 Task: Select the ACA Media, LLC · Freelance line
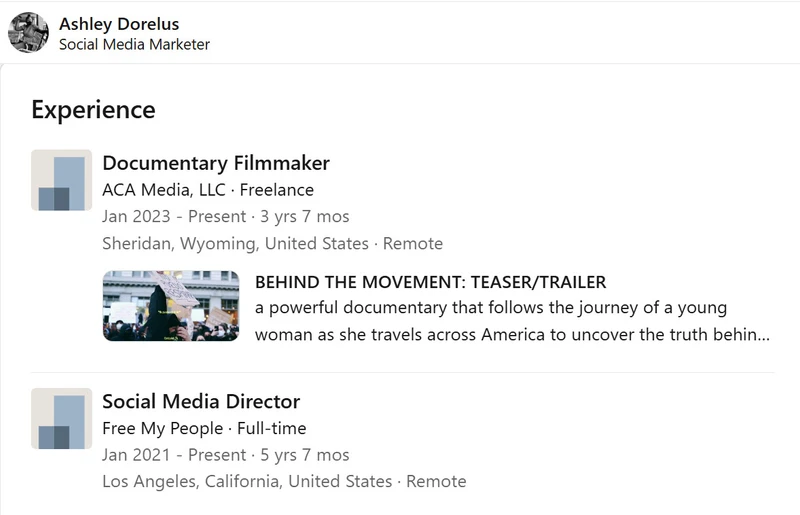(208, 190)
